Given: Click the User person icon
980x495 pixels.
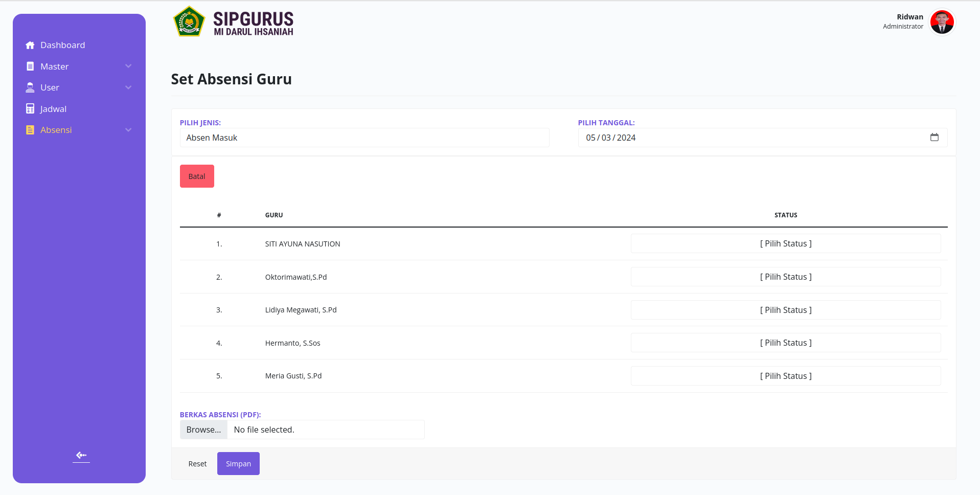Looking at the screenshot, I should 30,87.
